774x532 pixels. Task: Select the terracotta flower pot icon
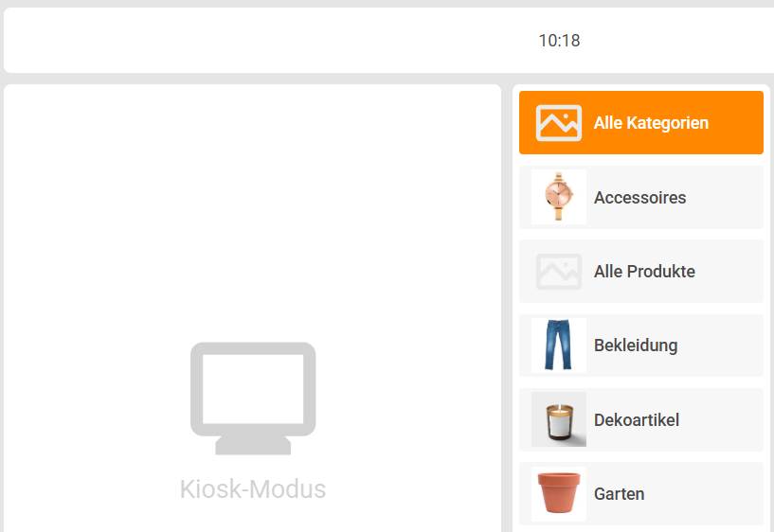(x=559, y=493)
